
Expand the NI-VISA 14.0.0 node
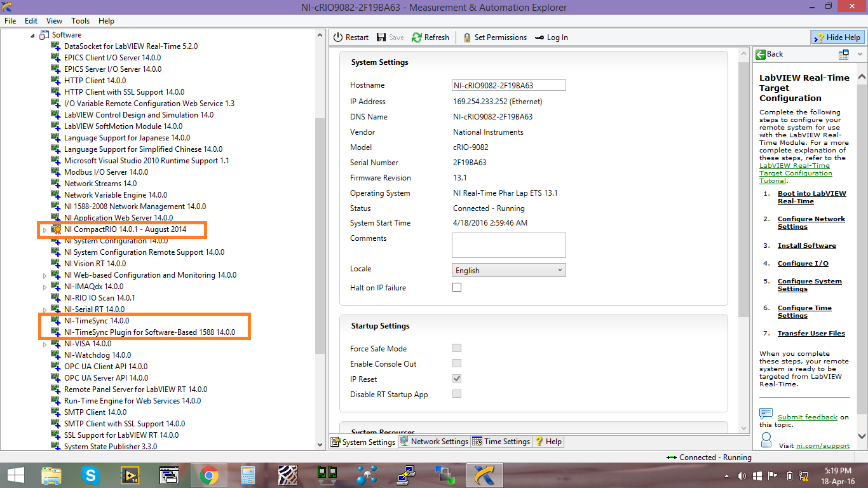point(44,344)
